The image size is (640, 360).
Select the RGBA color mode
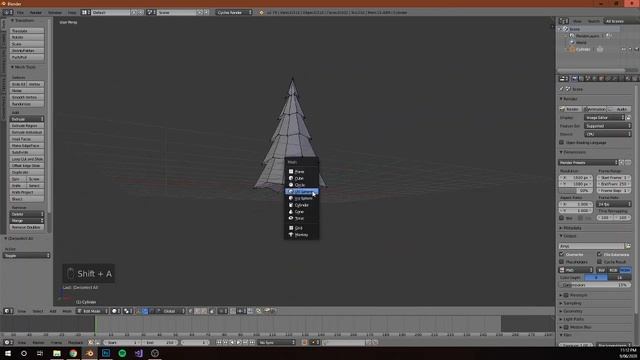pyautogui.click(x=625, y=270)
